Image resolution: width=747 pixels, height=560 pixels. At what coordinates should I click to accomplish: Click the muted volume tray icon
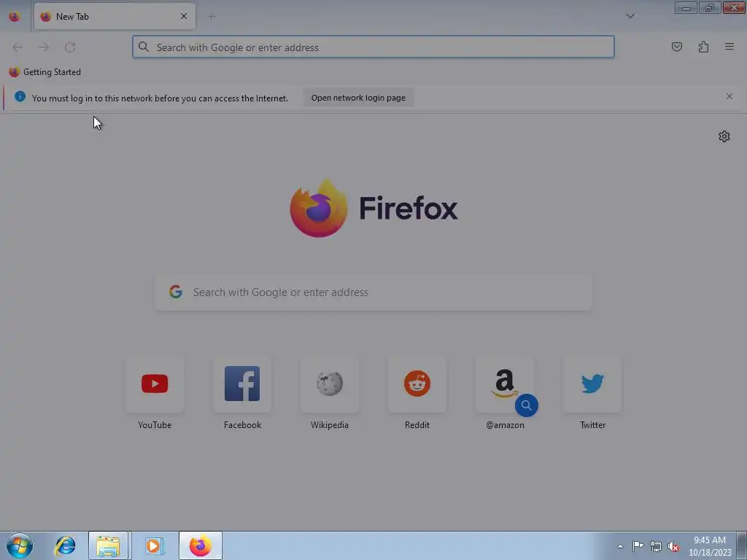pyautogui.click(x=673, y=546)
